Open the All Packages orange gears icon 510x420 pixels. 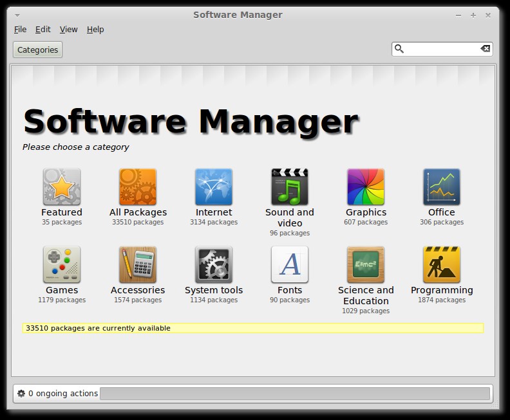click(138, 187)
